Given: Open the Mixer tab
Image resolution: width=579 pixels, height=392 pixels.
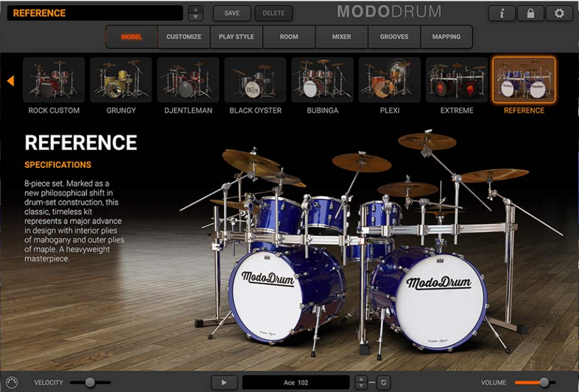Looking at the screenshot, I should coord(341,36).
